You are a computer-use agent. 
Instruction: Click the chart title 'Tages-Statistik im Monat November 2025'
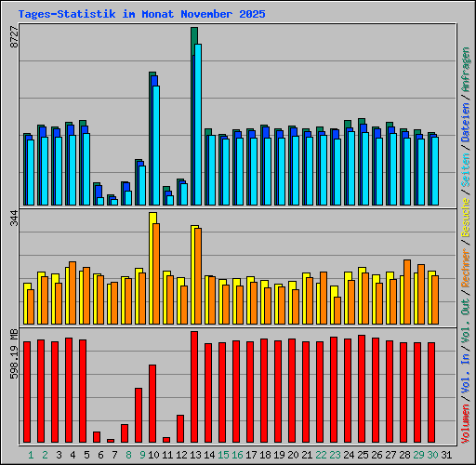pos(141,14)
